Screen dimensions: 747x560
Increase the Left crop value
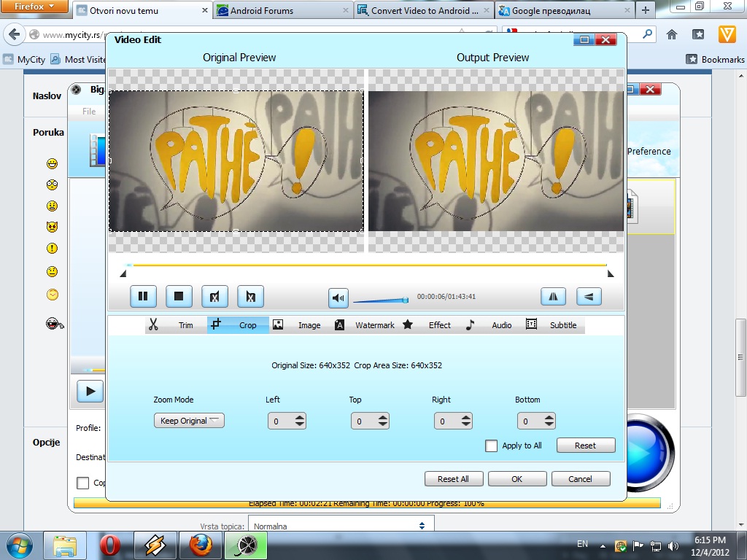299,418
